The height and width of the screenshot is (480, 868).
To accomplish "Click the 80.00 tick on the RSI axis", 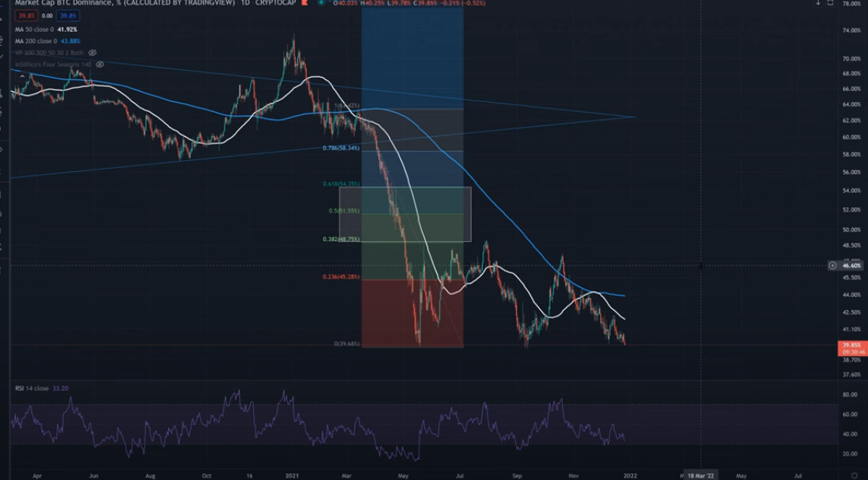I will [850, 395].
